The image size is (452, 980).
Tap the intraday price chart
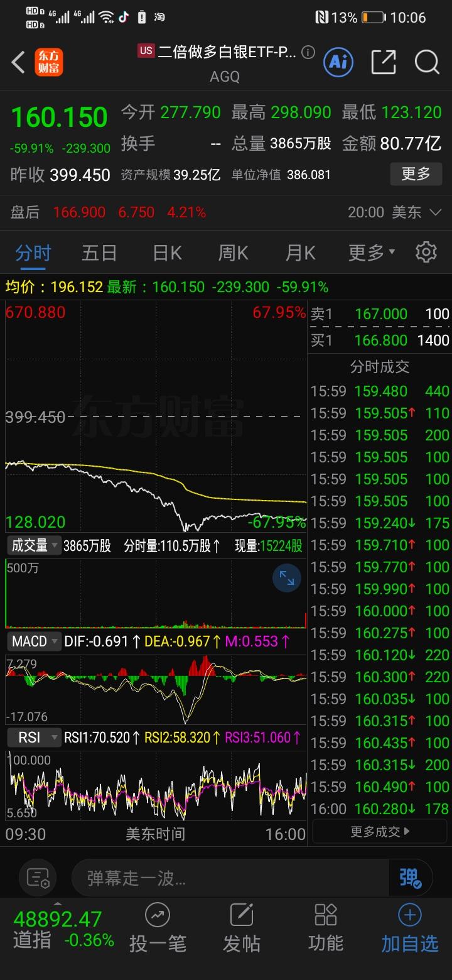click(x=156, y=416)
